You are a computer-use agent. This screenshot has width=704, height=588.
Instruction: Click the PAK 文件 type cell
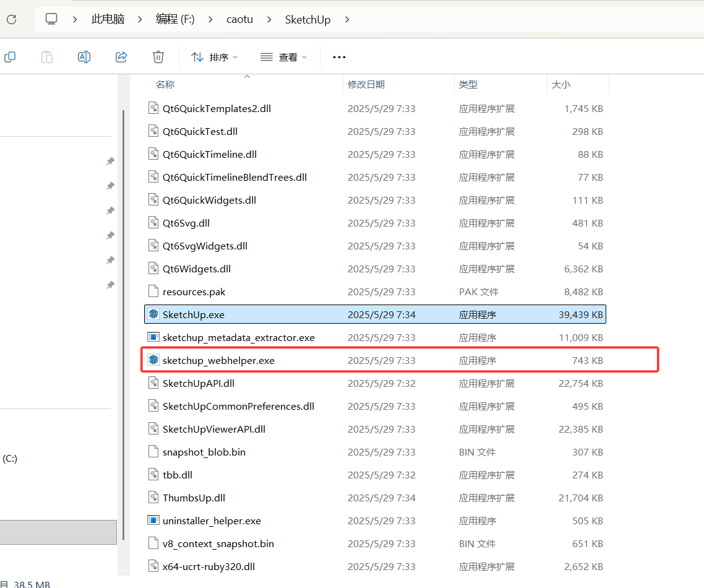[x=479, y=292]
